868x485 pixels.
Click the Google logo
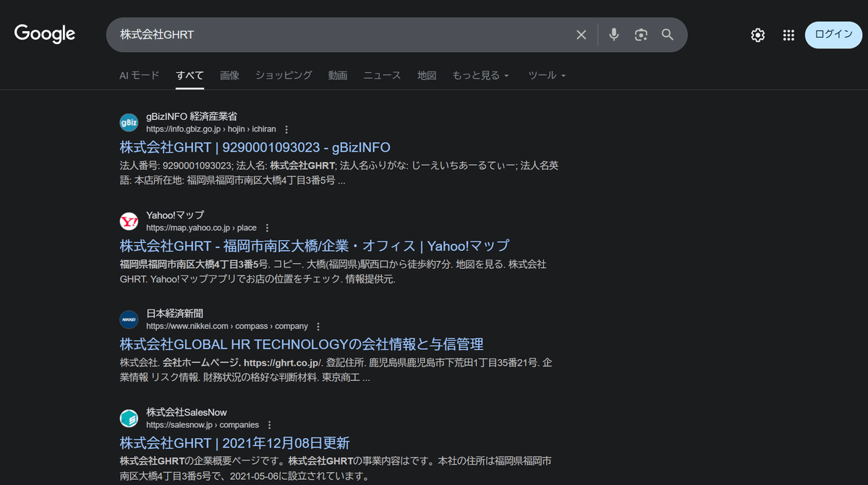pos(45,34)
